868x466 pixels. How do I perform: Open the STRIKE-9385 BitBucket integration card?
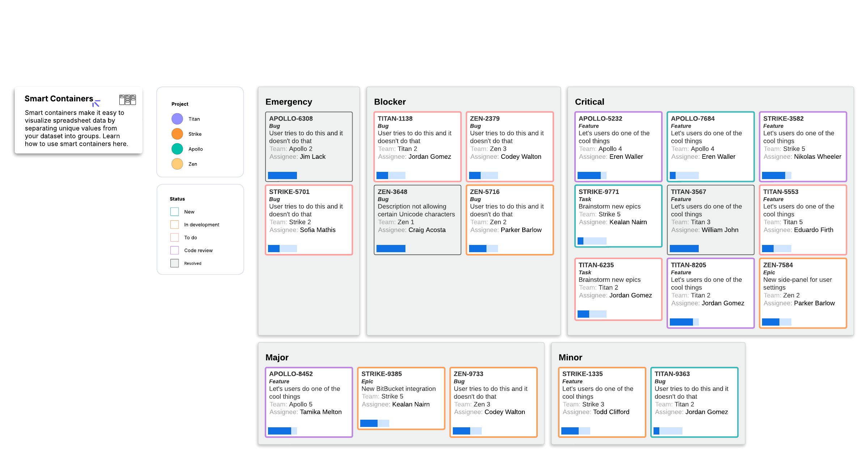point(401,398)
